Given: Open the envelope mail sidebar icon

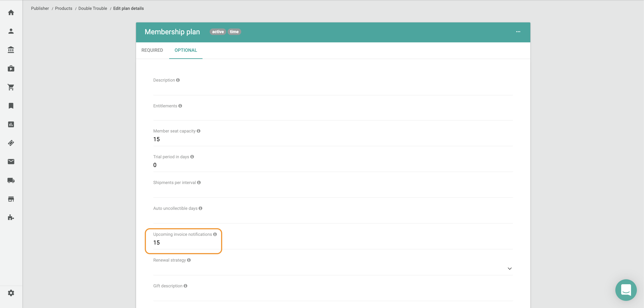Looking at the screenshot, I should pos(11,162).
